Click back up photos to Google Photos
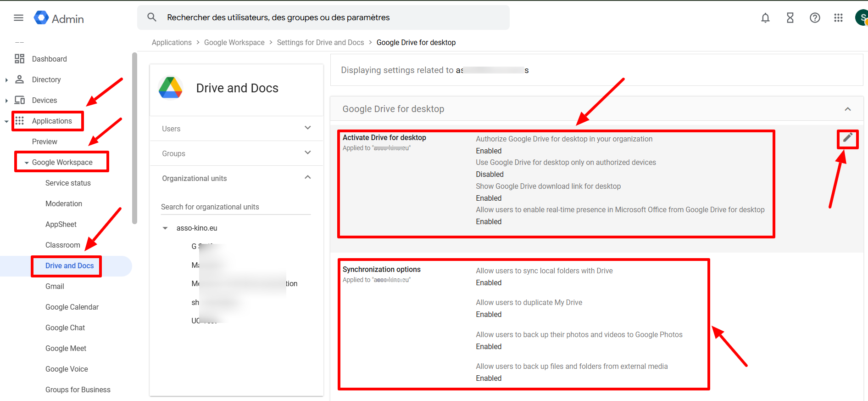Screen dimensions: 868x401 [x=579, y=334]
